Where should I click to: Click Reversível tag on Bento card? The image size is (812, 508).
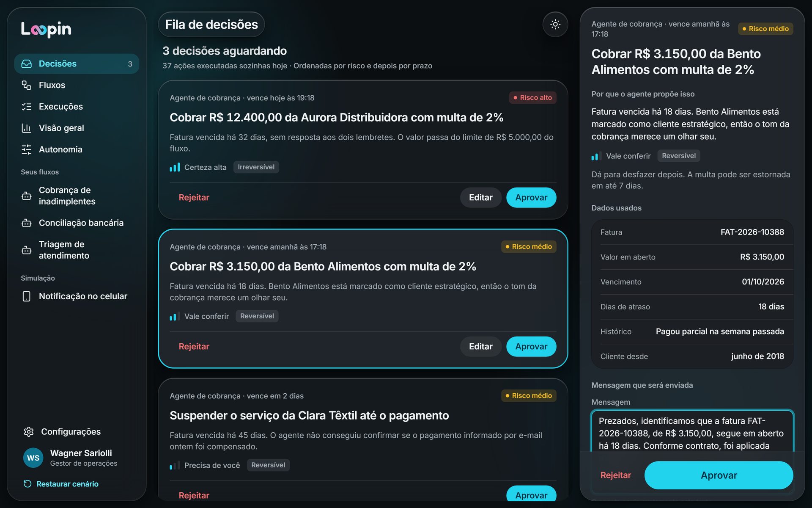point(257,316)
